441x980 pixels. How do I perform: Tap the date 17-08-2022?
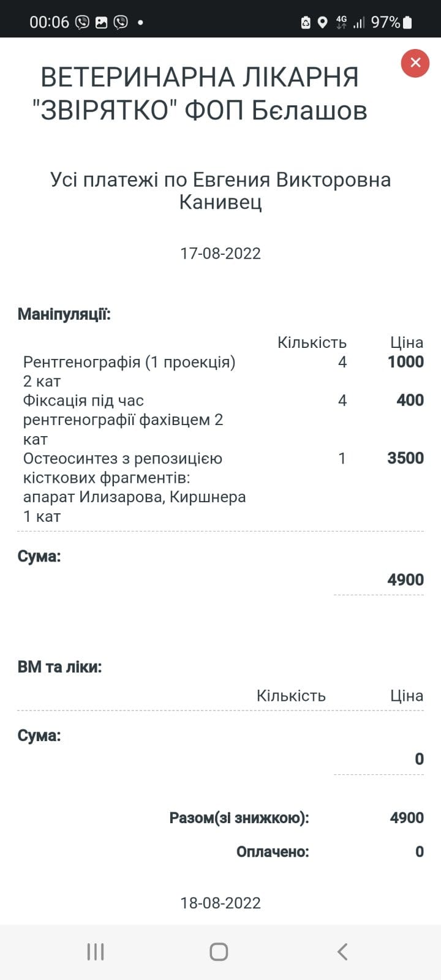click(221, 254)
